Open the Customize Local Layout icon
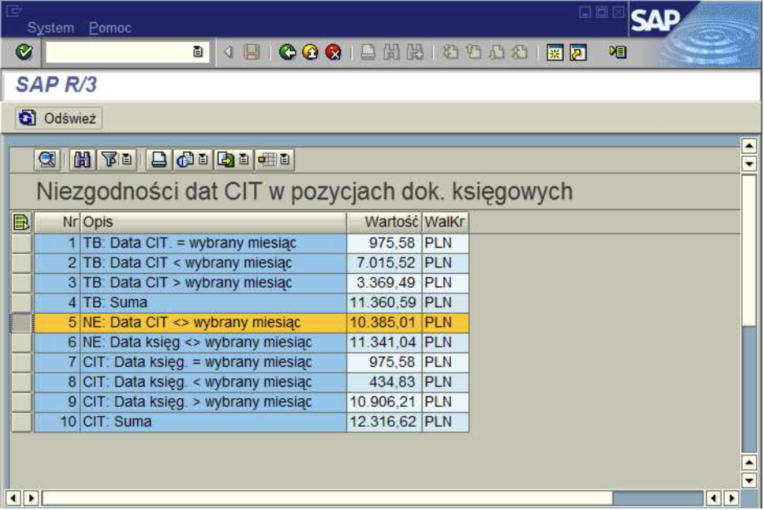Screen dimensions: 764x510 (617, 52)
